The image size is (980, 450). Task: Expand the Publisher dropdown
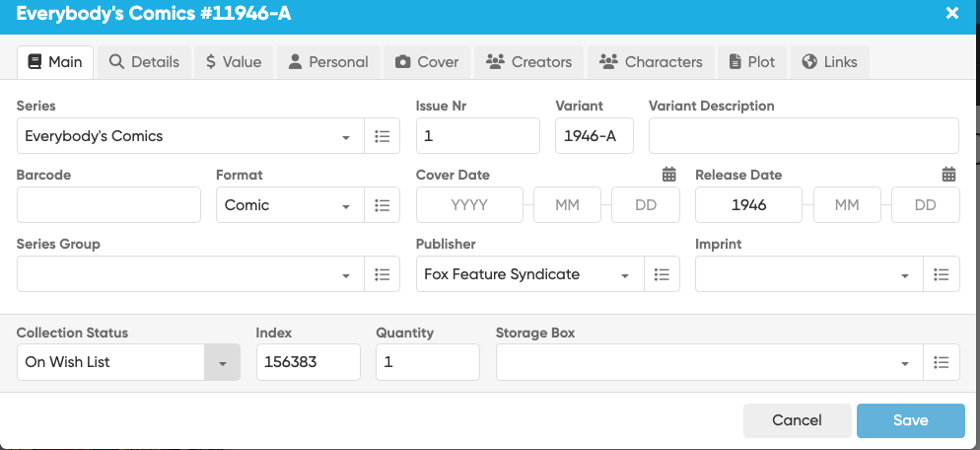625,275
